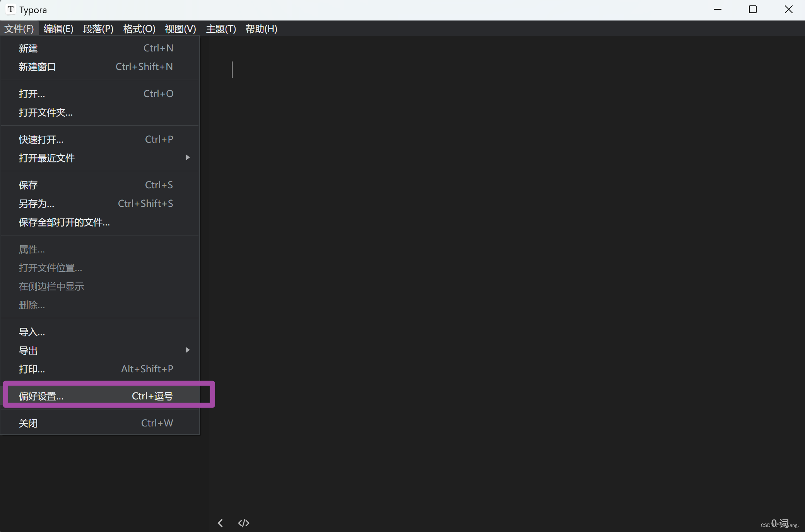The width and height of the screenshot is (805, 532).
Task: Open the 文件(F) menu
Action: click(x=19, y=29)
